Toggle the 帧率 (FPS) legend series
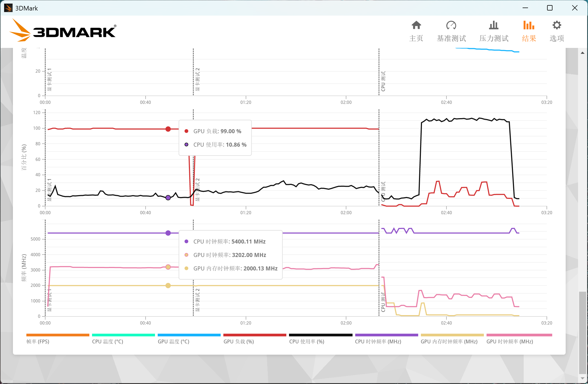This screenshot has height=384, width=588. point(38,341)
